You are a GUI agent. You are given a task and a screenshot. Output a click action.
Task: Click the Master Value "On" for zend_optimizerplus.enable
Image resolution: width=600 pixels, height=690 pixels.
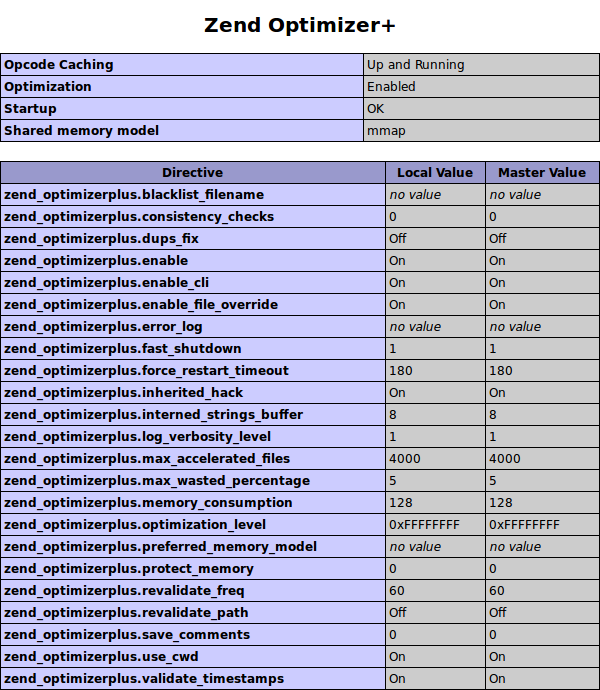click(x=497, y=261)
